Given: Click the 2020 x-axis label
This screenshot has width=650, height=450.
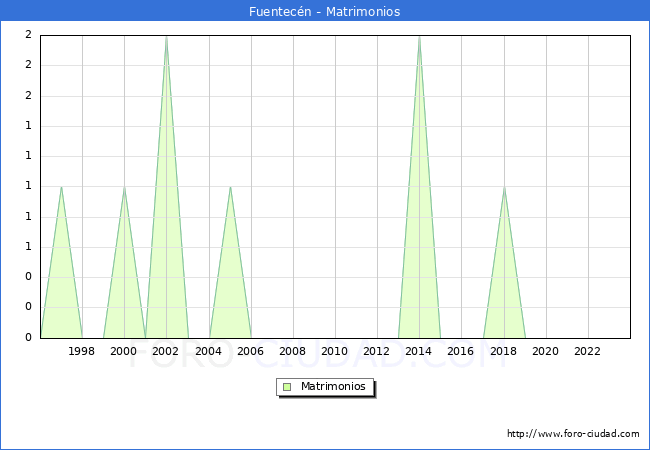Looking at the screenshot, I should (545, 351).
